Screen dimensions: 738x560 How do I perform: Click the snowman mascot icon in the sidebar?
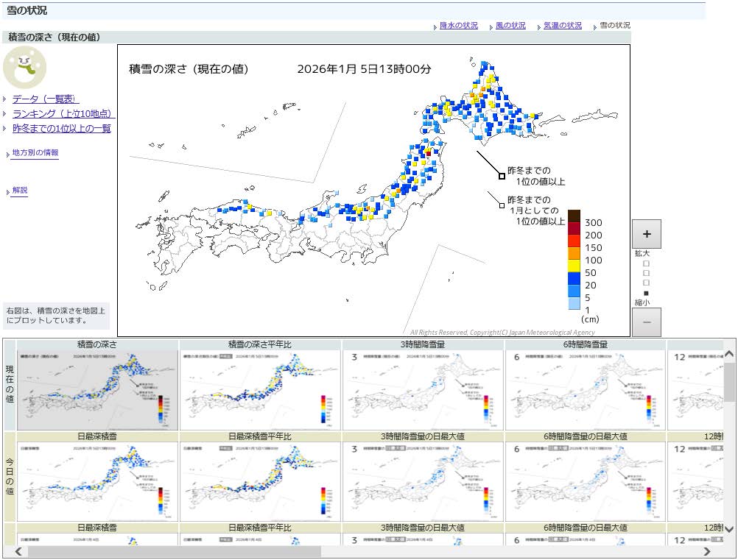pos(26,67)
